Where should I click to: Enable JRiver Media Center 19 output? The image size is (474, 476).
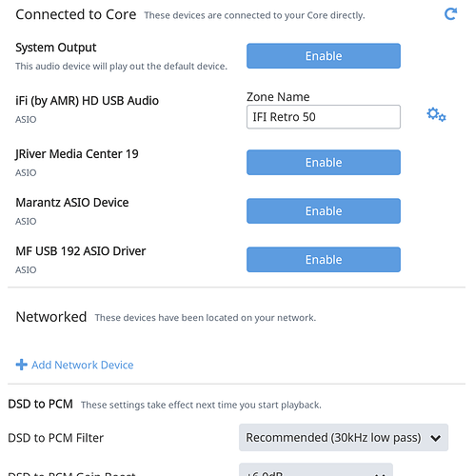tap(324, 163)
